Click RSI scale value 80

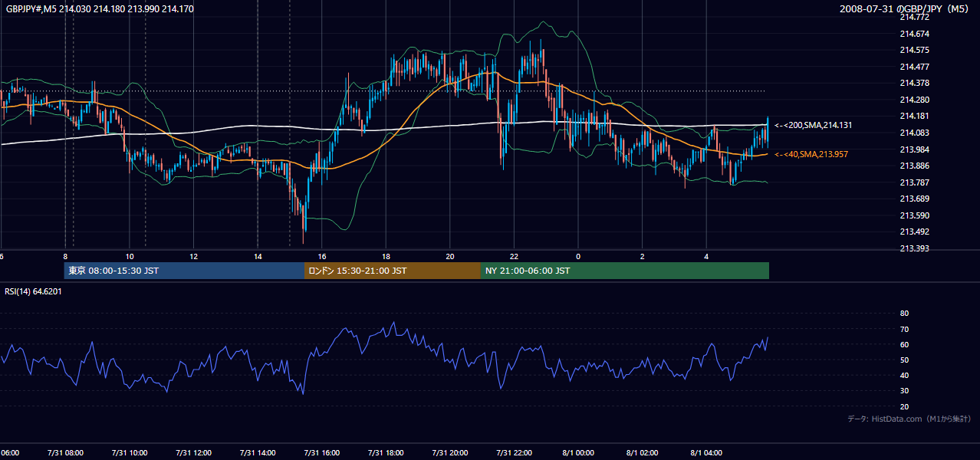click(904, 314)
